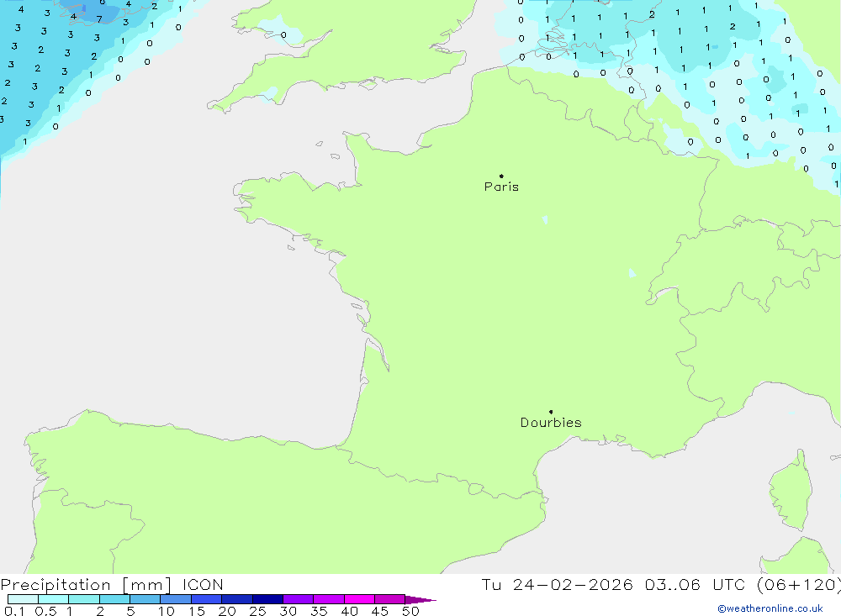Click the '0.5' legend scale label
841x616 pixels.
(45, 611)
